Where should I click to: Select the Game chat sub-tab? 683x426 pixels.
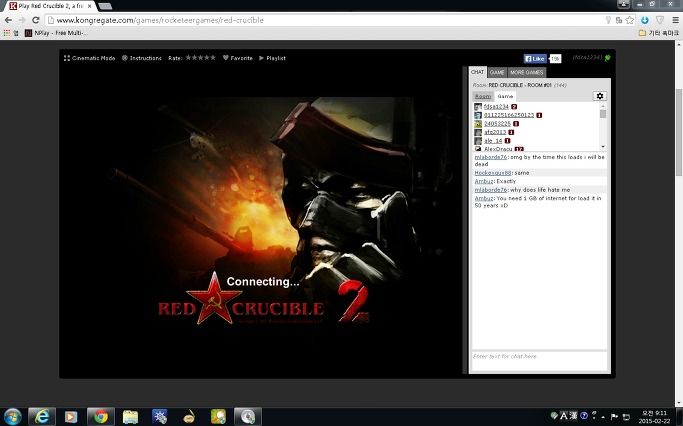[x=505, y=96]
